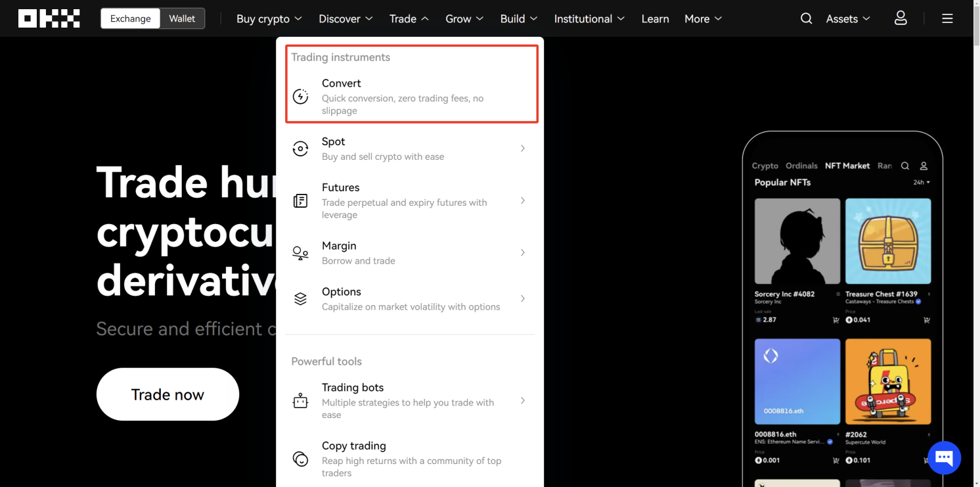Select Trading bots menu entry
The image size is (980, 487).
pos(411,400)
